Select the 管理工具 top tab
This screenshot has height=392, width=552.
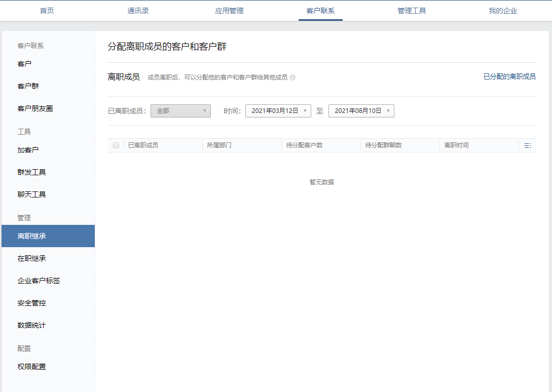pos(412,11)
